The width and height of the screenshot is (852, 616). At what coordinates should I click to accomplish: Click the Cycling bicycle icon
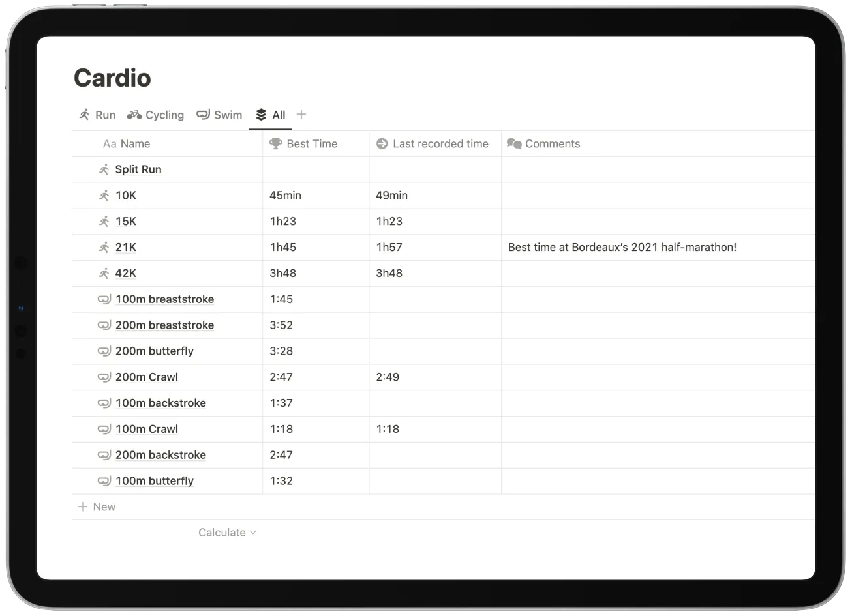click(x=134, y=115)
